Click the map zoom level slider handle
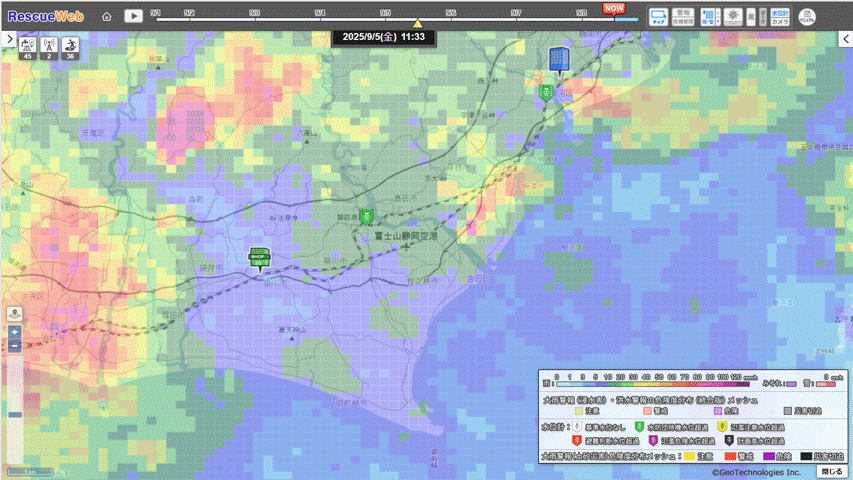853x480 pixels. [14, 414]
